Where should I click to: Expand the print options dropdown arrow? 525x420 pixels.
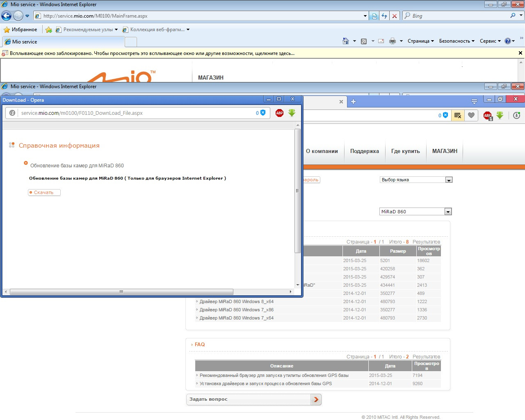click(401, 41)
